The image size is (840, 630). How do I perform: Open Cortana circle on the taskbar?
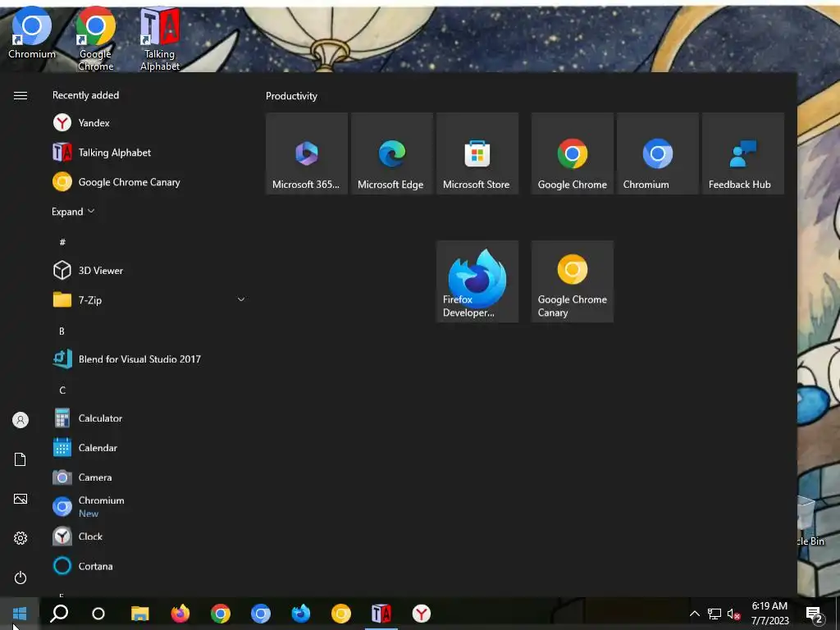point(98,614)
